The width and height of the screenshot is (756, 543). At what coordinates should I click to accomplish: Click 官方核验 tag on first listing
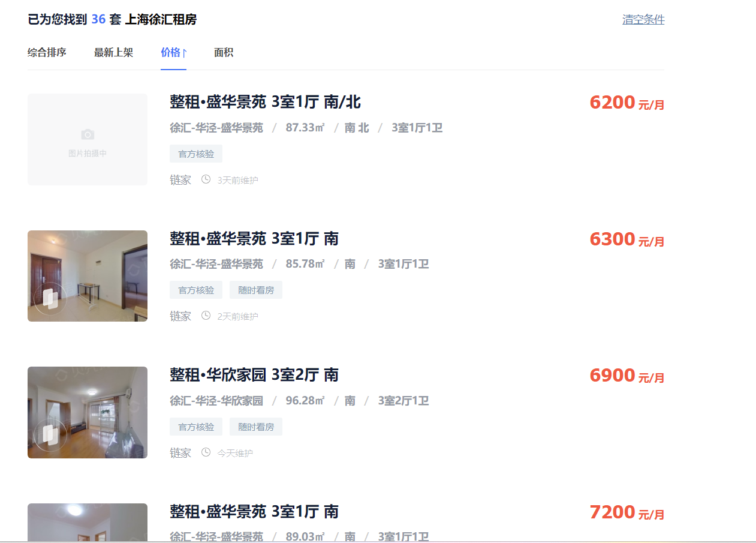[196, 154]
